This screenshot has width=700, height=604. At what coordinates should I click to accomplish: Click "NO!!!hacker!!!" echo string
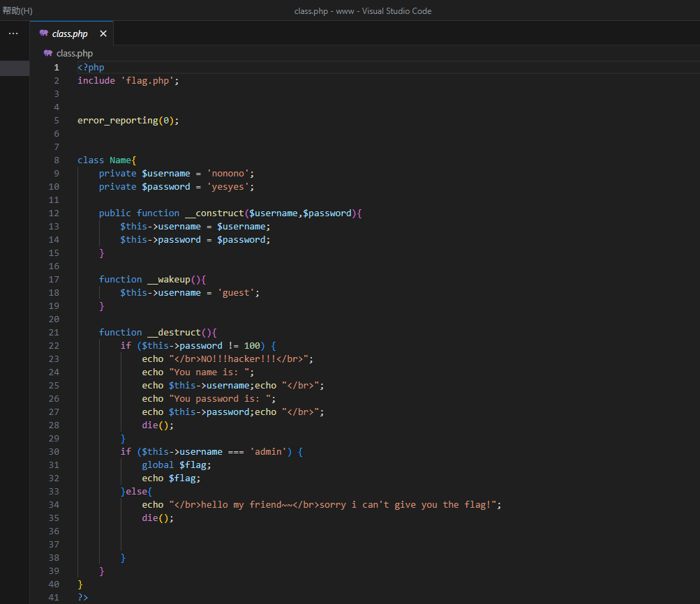[x=239, y=358]
